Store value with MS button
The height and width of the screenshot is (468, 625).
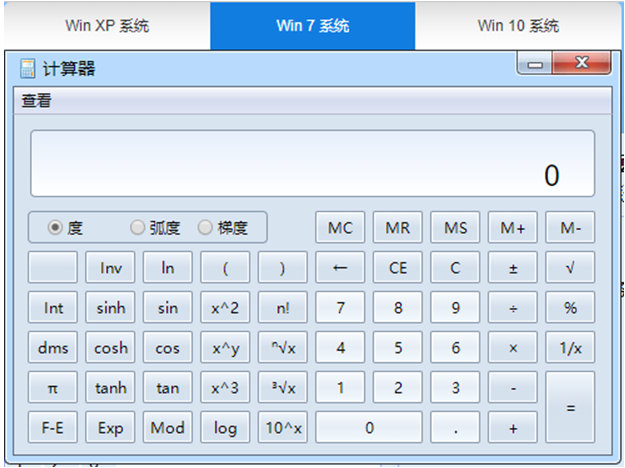pos(455,227)
